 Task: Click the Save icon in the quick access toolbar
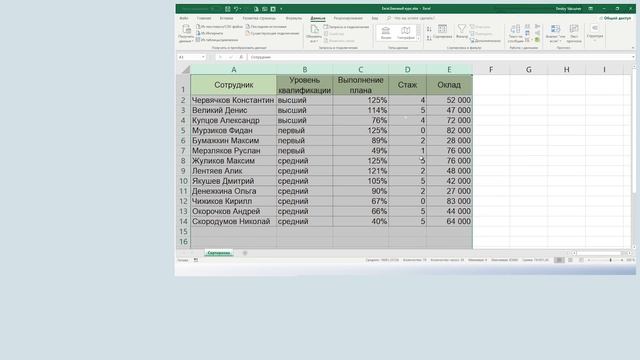pyautogui.click(x=228, y=9)
